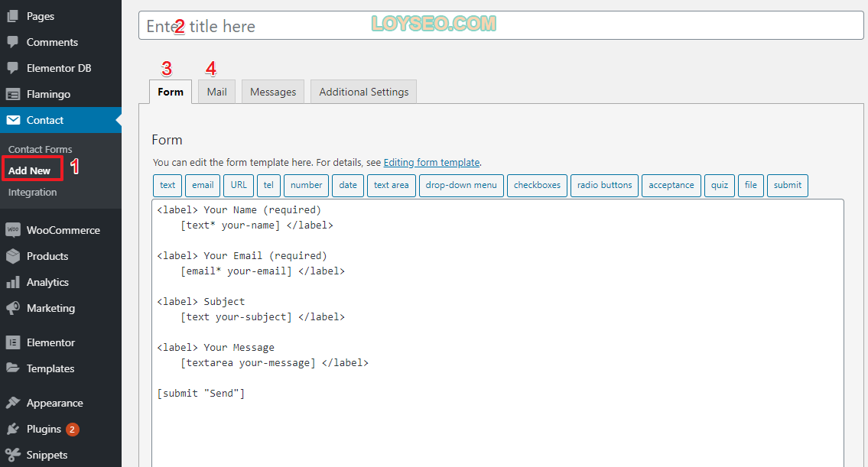Screen dimensions: 868x467
Task: Click the [submit "Send"] line
Action: pos(201,394)
